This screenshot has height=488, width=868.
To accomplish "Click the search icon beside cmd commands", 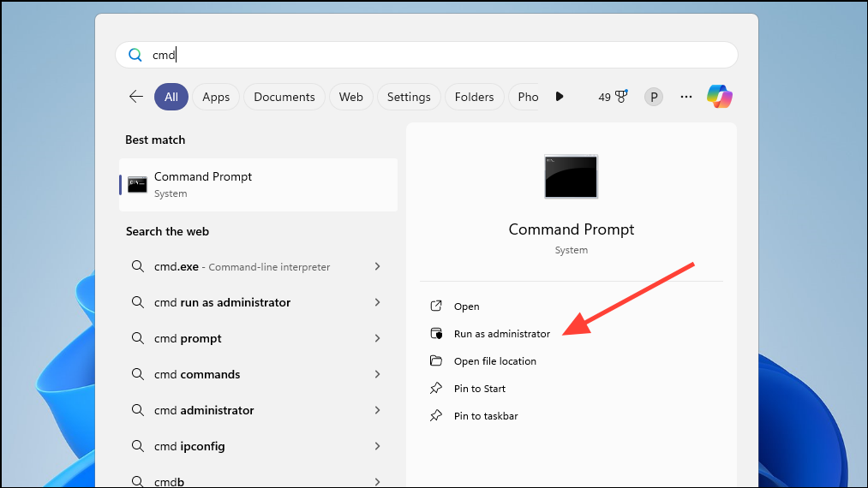I will pyautogui.click(x=137, y=374).
